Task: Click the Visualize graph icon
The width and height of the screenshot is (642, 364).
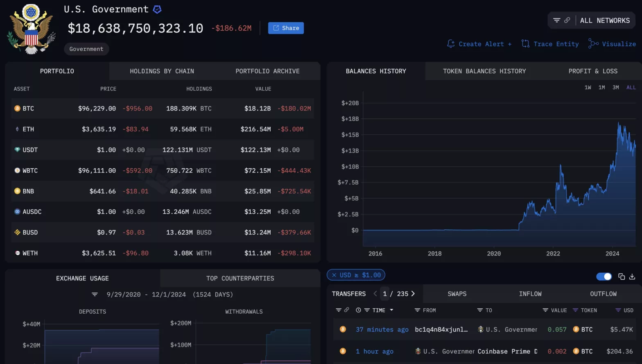Action: [x=593, y=43]
